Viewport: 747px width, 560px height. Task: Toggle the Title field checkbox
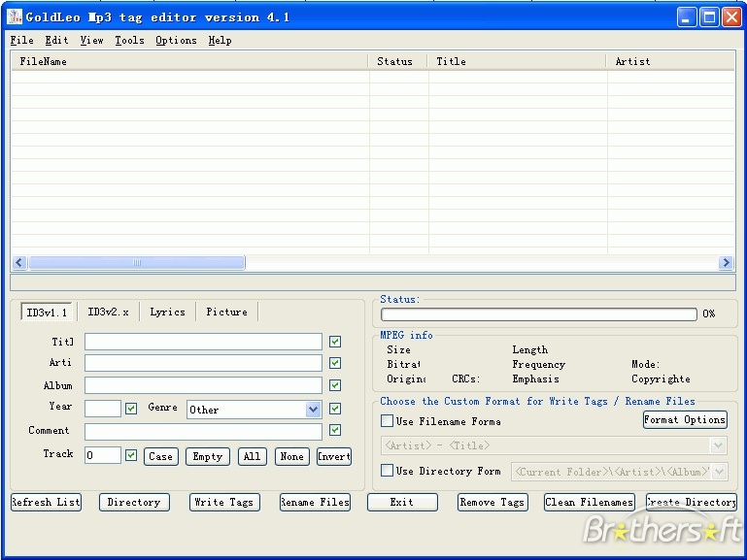pyautogui.click(x=335, y=342)
